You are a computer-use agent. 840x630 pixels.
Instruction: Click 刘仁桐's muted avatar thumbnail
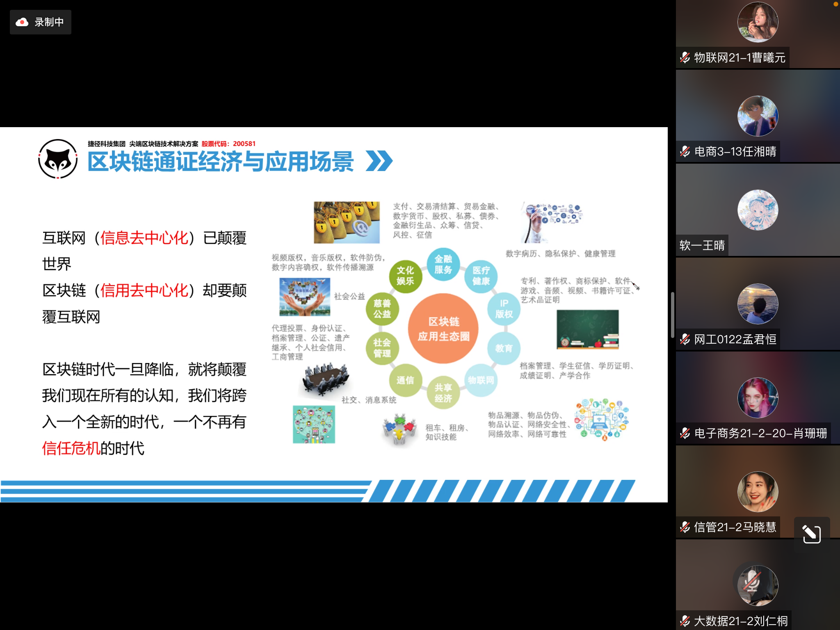pyautogui.click(x=758, y=586)
